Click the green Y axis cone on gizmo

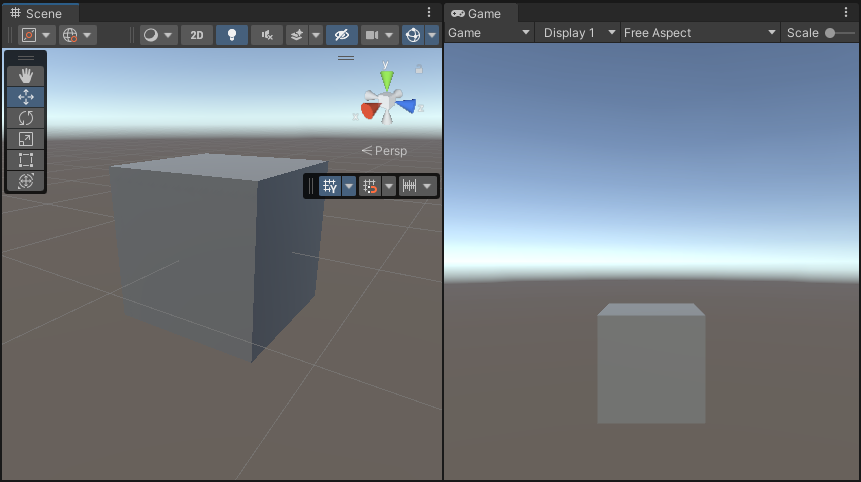click(x=387, y=79)
